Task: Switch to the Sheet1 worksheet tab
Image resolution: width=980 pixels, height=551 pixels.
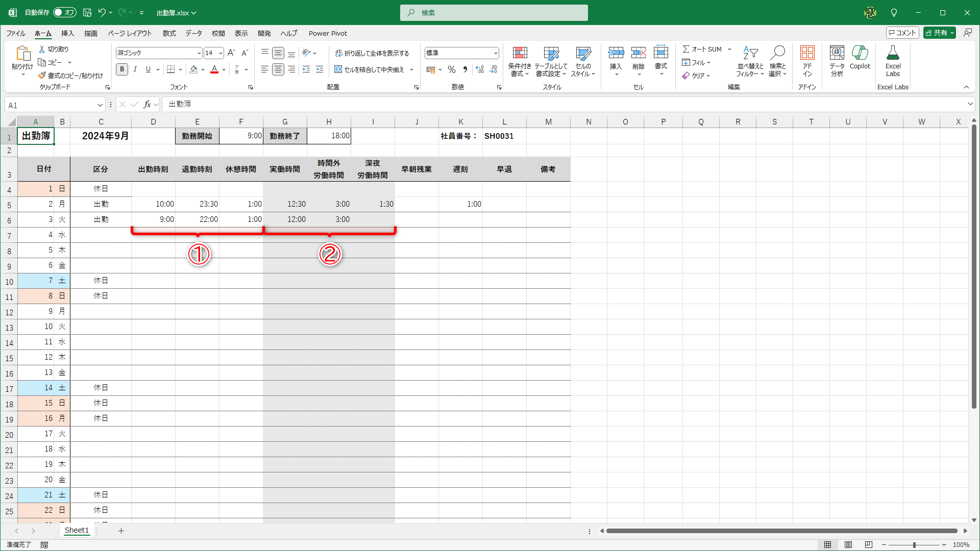Action: pyautogui.click(x=77, y=530)
